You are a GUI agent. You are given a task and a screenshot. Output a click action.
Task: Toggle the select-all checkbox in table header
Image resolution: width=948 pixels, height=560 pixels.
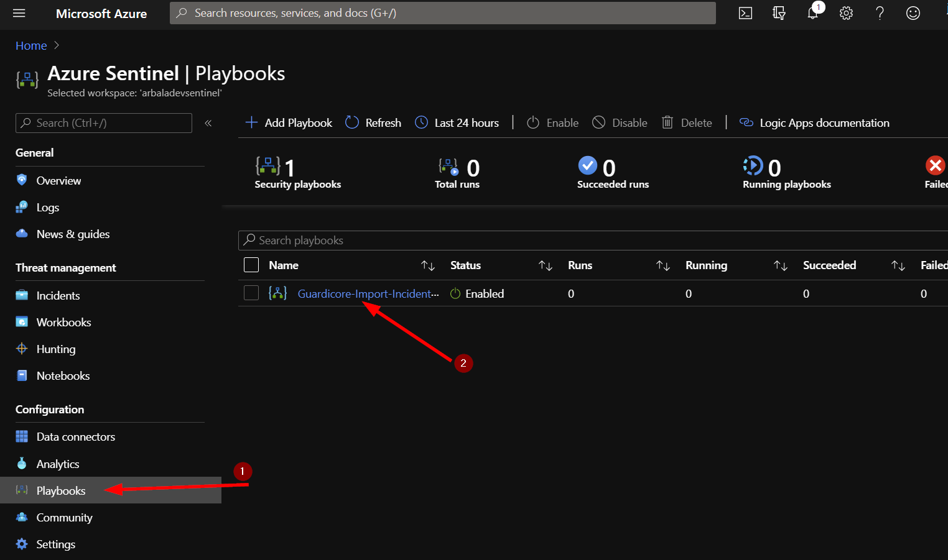[x=251, y=265]
